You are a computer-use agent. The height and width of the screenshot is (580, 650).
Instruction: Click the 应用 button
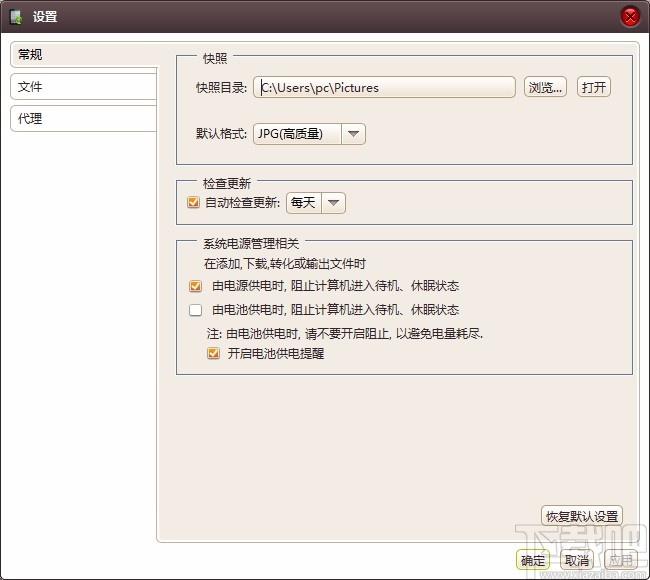pyautogui.click(x=621, y=561)
